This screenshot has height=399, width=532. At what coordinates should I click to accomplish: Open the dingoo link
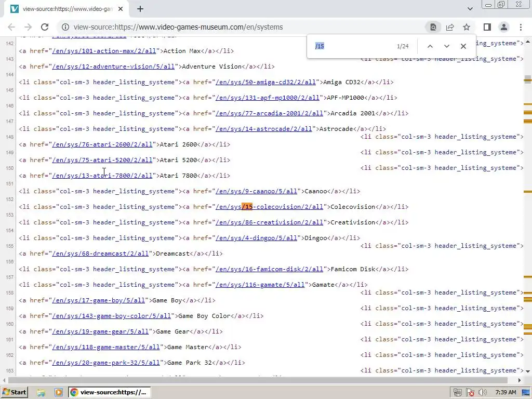point(256,238)
